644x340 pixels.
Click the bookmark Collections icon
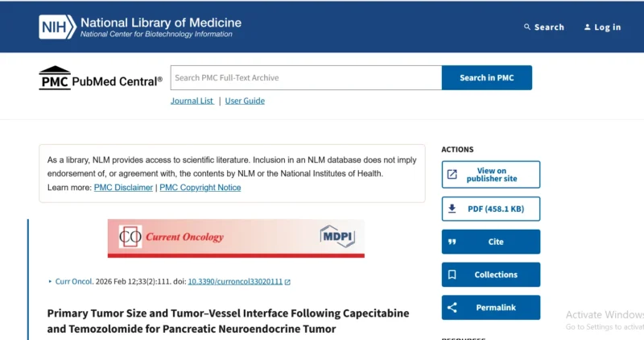click(452, 275)
